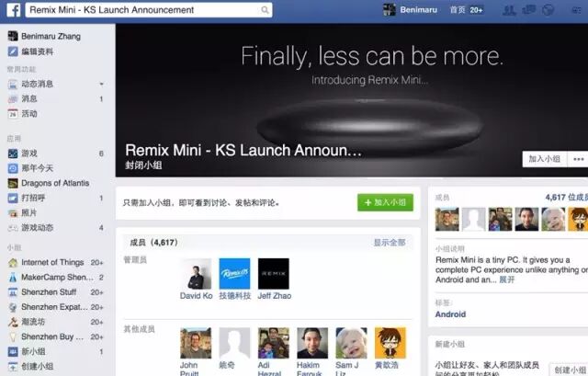Click the Dragons of Atlantis app icon
The width and height of the screenshot is (588, 376).
pos(13,183)
